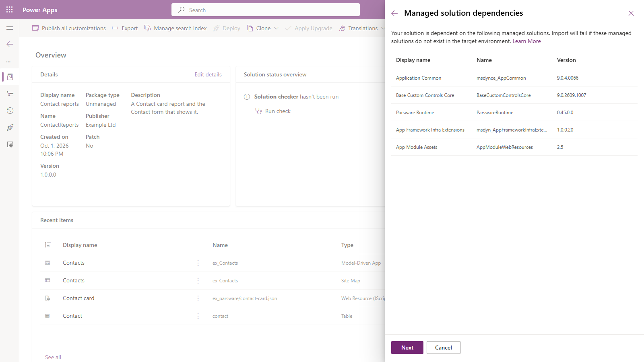
Task: Click the back arrow in left sidebar
Action: (x=10, y=44)
